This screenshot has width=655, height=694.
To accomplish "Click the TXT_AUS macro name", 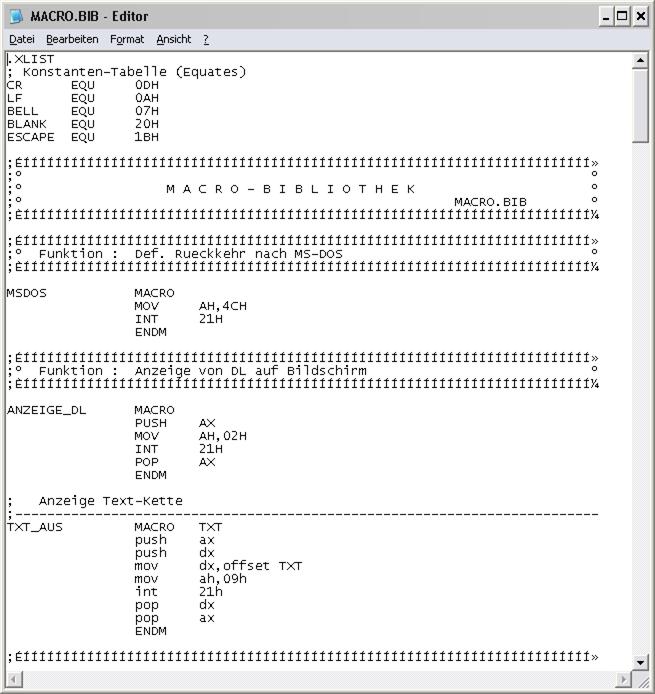I will 35,527.
